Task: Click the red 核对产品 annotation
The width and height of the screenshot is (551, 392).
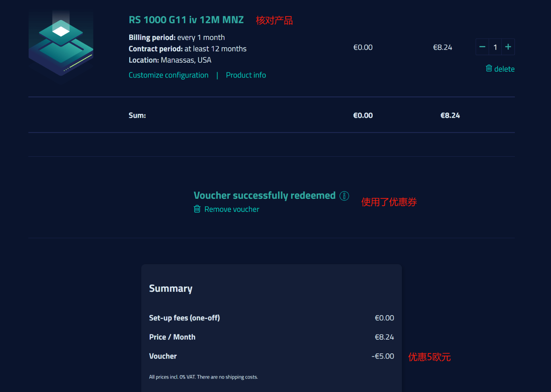Action: 274,21
